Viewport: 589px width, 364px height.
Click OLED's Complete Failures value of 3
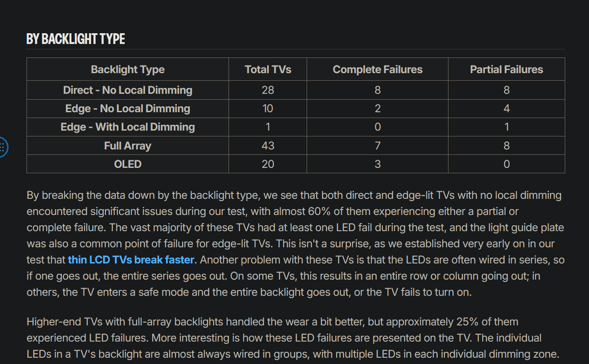click(x=377, y=164)
